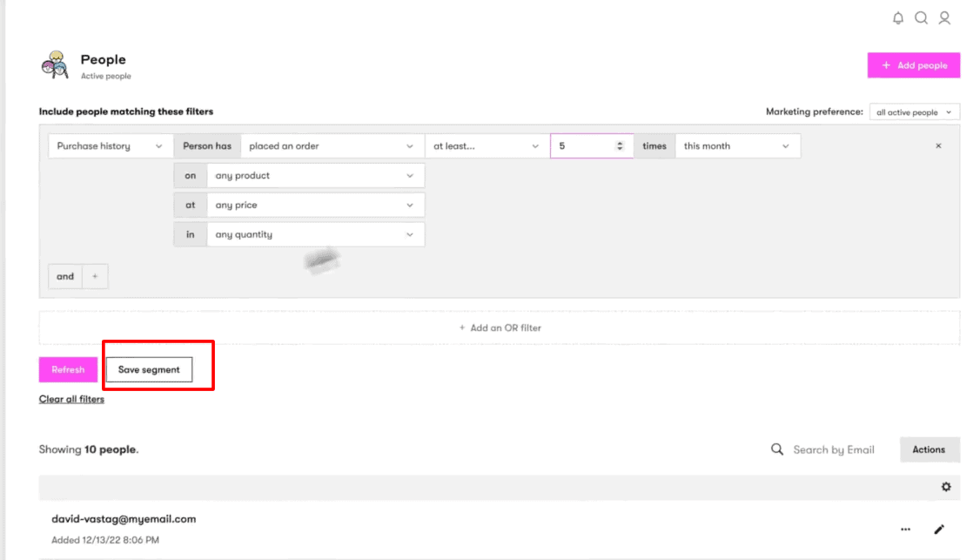The height and width of the screenshot is (560, 980).
Task: Click the People group avatar icon
Action: 54,65
